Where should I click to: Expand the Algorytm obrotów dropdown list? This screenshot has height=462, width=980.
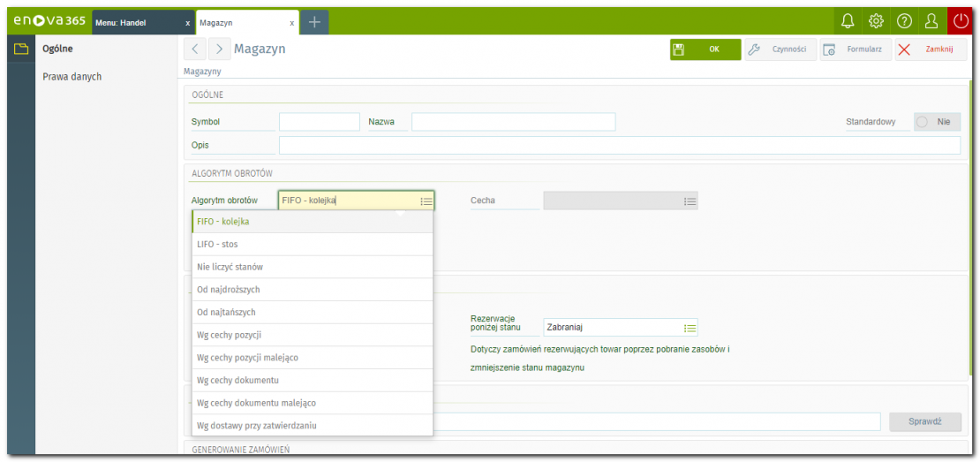tap(426, 201)
